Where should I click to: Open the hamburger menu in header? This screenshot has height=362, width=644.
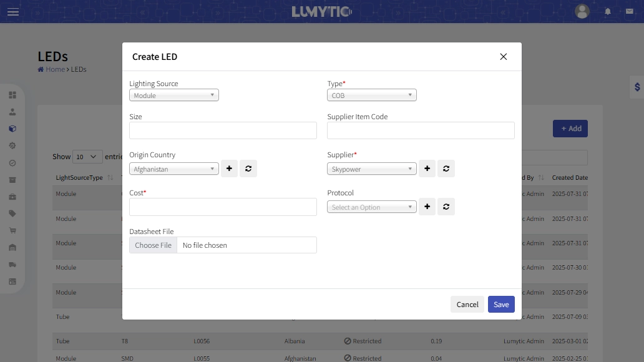click(x=13, y=12)
